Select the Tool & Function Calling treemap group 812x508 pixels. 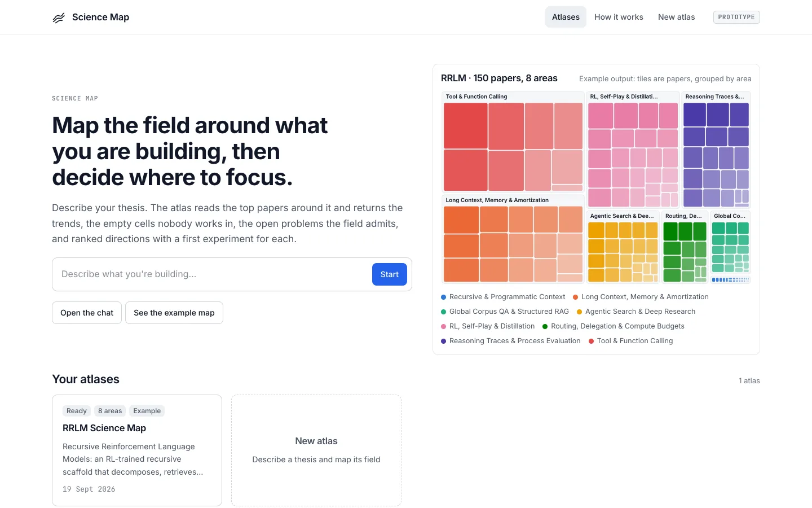[513, 142]
